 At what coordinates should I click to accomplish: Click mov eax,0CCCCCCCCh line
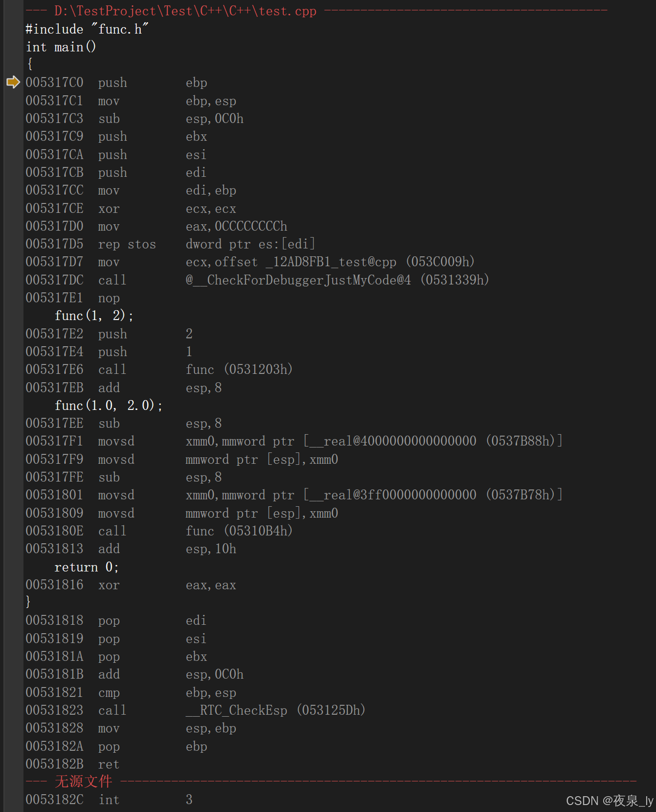[156, 226]
